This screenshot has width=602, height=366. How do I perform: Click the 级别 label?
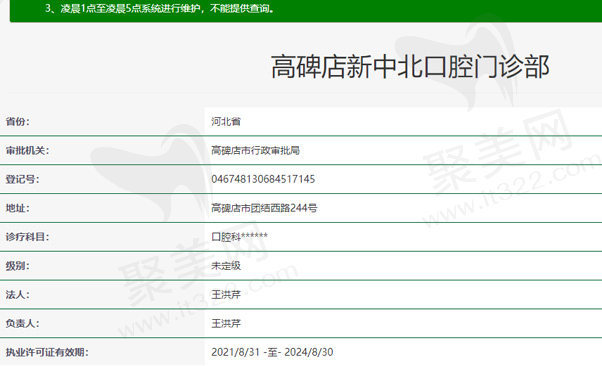17,265
